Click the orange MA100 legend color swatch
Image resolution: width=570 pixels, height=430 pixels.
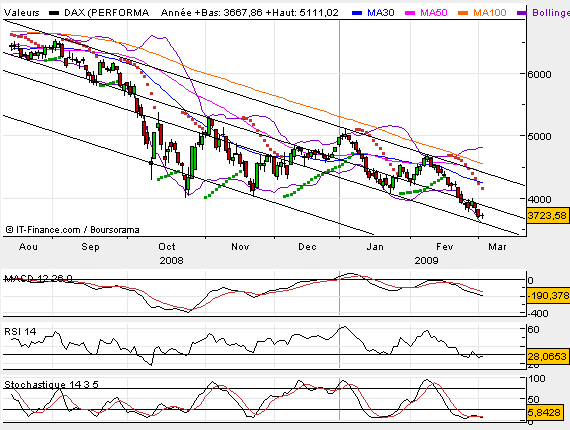click(x=463, y=13)
